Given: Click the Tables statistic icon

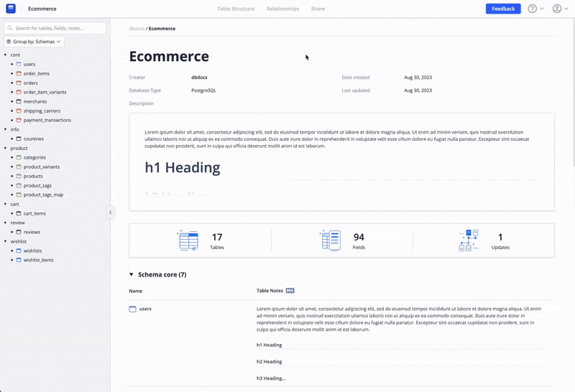Looking at the screenshot, I should pos(188,241).
